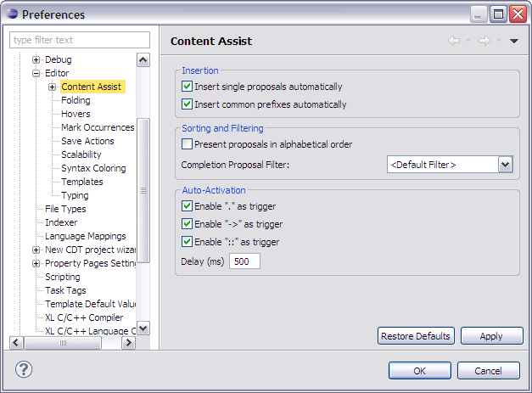532x393 pixels.
Task: Click the tree horizontal scrollbar thumb
Action: pyautogui.click(x=63, y=343)
